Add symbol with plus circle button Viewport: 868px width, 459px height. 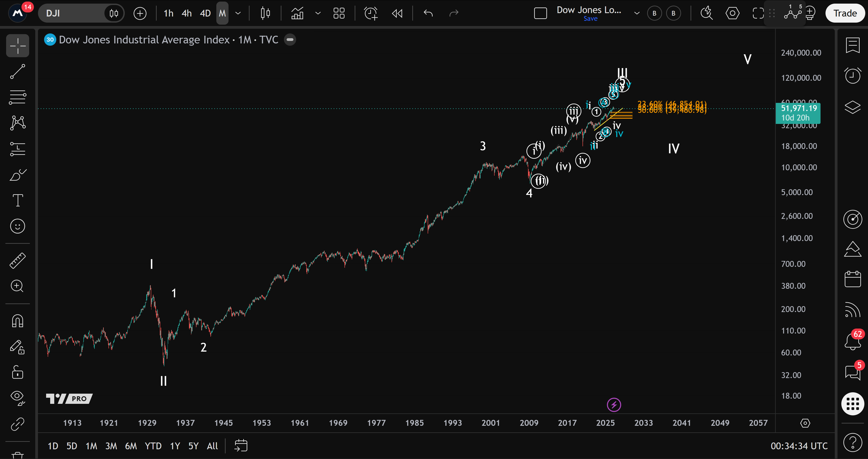140,14
